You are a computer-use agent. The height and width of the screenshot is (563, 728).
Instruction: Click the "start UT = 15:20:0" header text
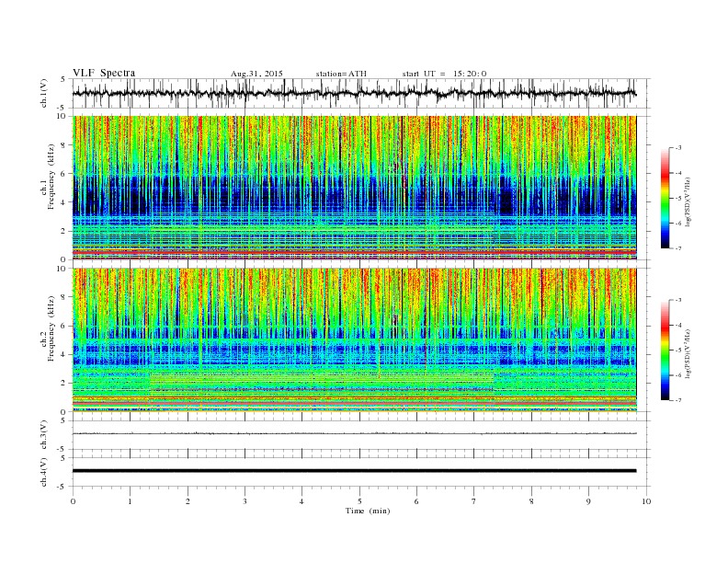coord(444,74)
